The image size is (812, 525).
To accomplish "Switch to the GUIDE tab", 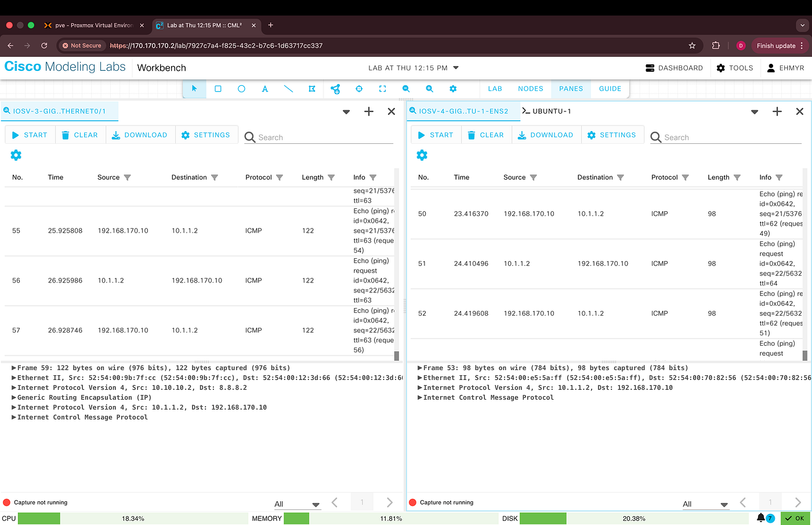I will pos(610,89).
